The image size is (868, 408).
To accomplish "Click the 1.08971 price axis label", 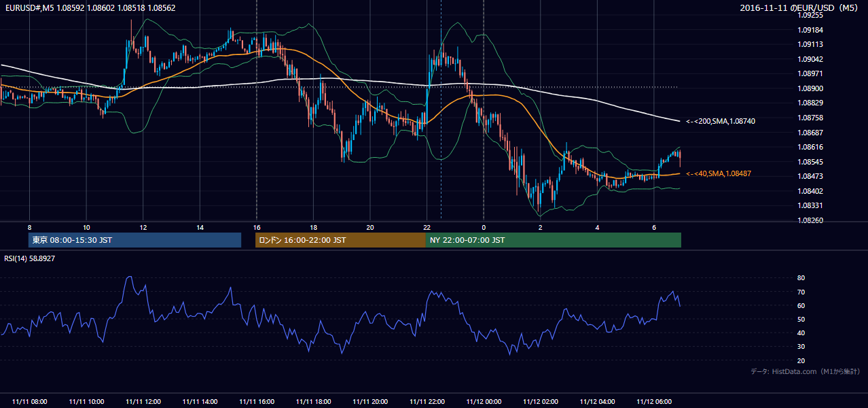I will (x=810, y=73).
